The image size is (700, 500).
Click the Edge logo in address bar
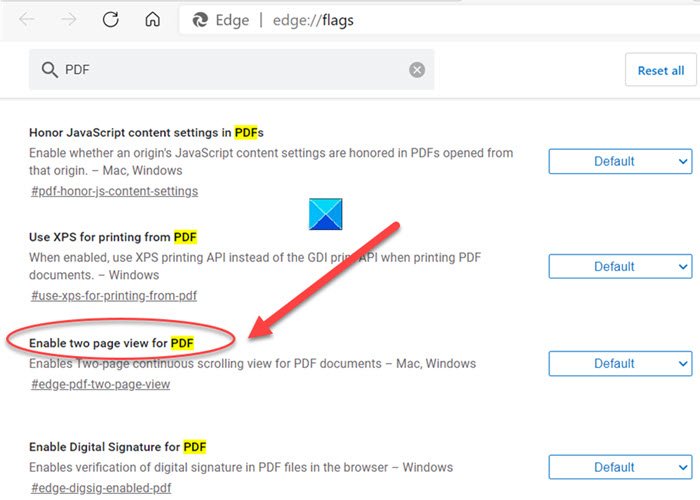click(x=200, y=20)
